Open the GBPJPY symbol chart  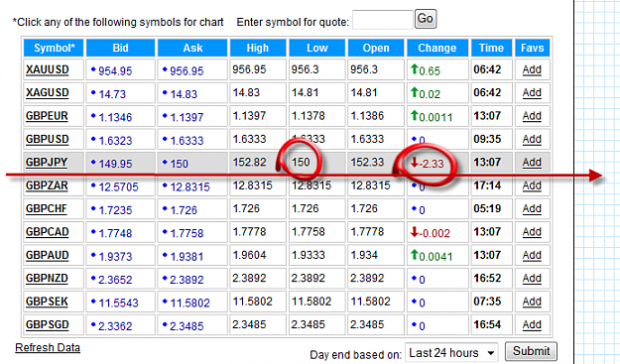click(x=47, y=163)
